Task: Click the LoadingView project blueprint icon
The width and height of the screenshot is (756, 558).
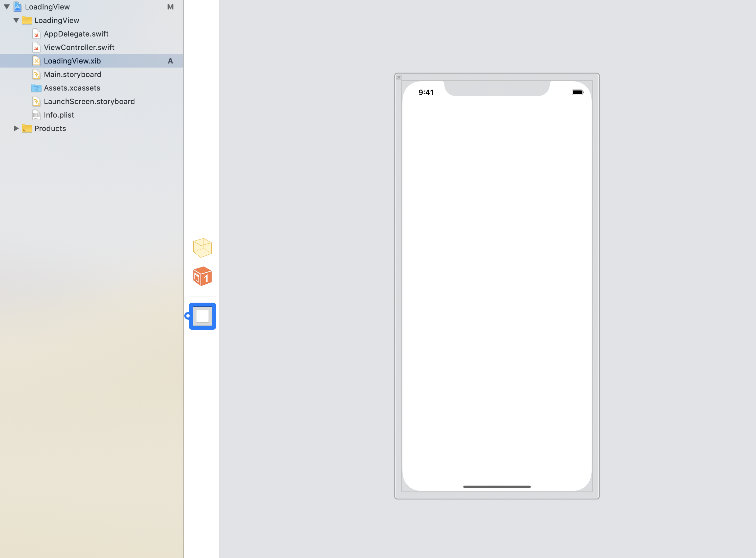Action: 18,7
